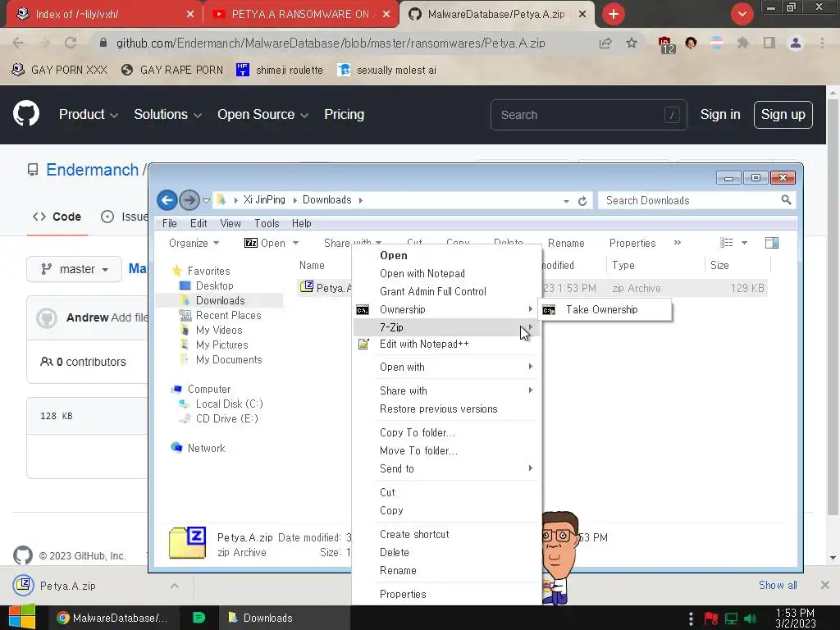
Task: Show more toolbar commands chevron
Action: (677, 243)
